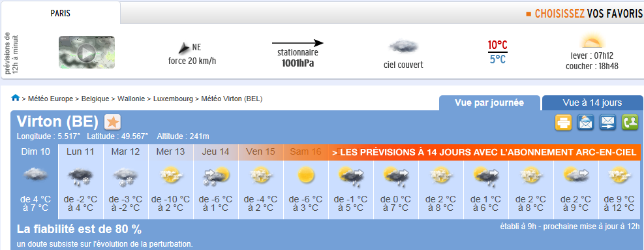Open the Belgique breadcrumb link
644x250 pixels.
(x=95, y=99)
